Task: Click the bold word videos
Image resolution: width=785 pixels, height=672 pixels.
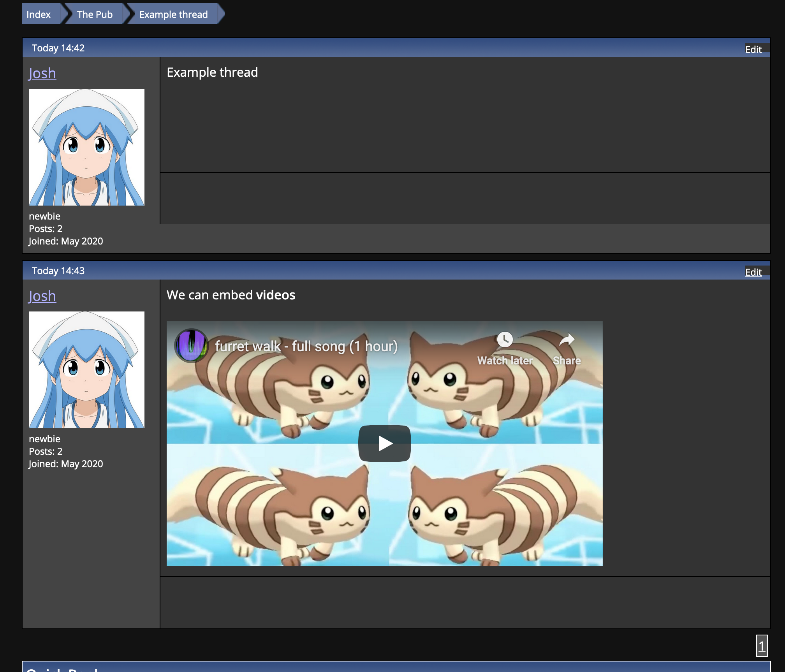Action: click(x=276, y=295)
